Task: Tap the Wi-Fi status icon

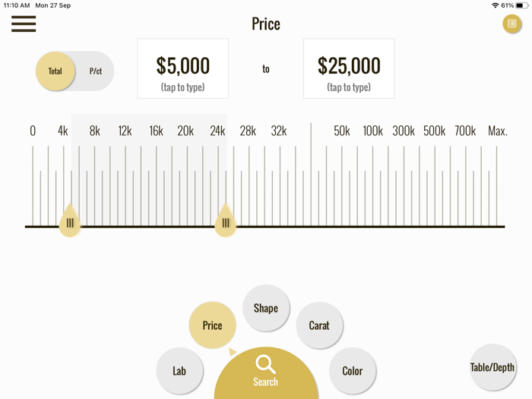Action: tap(495, 5)
